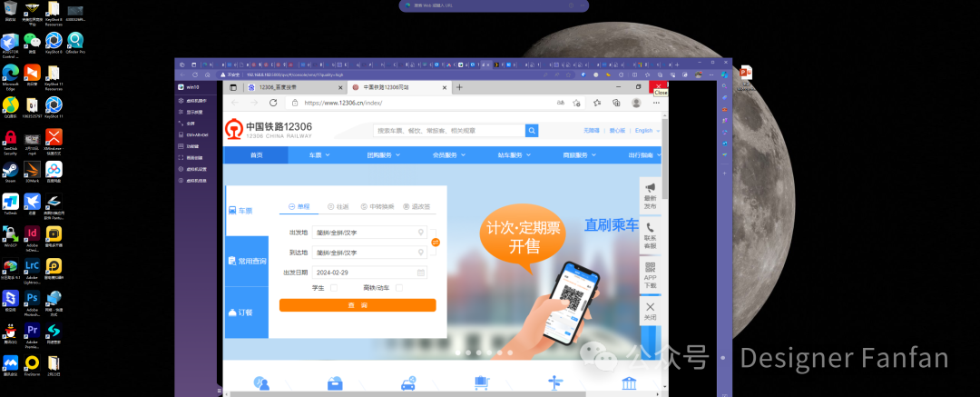The width and height of the screenshot is (980, 397).
Task: Select the 常用查询 side tab
Action: coord(246,261)
